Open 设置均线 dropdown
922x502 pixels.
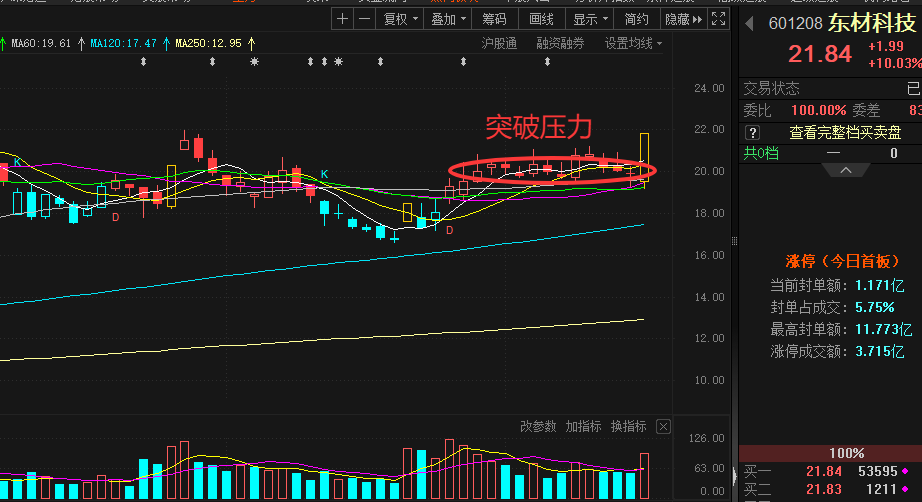pyautogui.click(x=633, y=43)
